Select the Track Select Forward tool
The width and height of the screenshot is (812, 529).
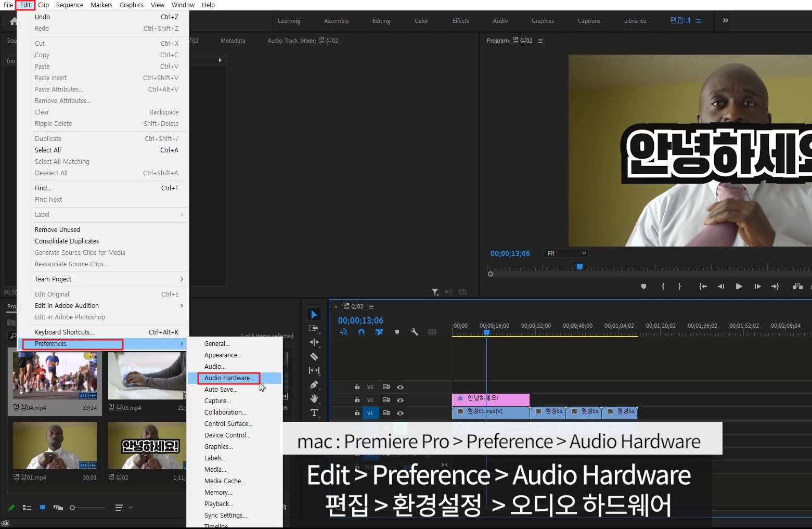pyautogui.click(x=314, y=328)
